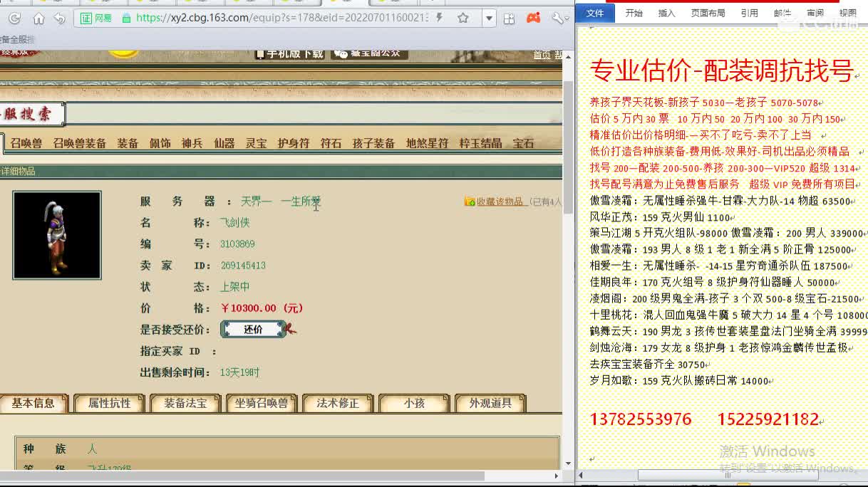Click the 还价 bargain button

click(x=253, y=329)
